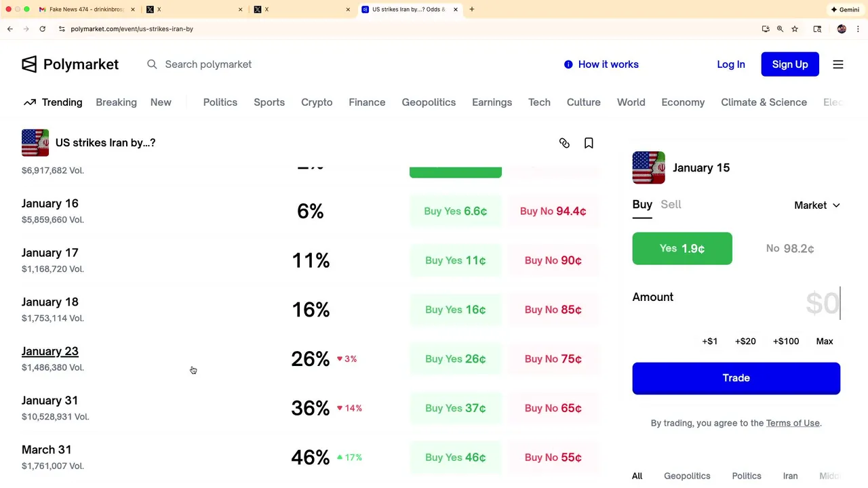This screenshot has height=488, width=868.
Task: Buy No 94.4¢ for January 16
Action: [x=553, y=211]
